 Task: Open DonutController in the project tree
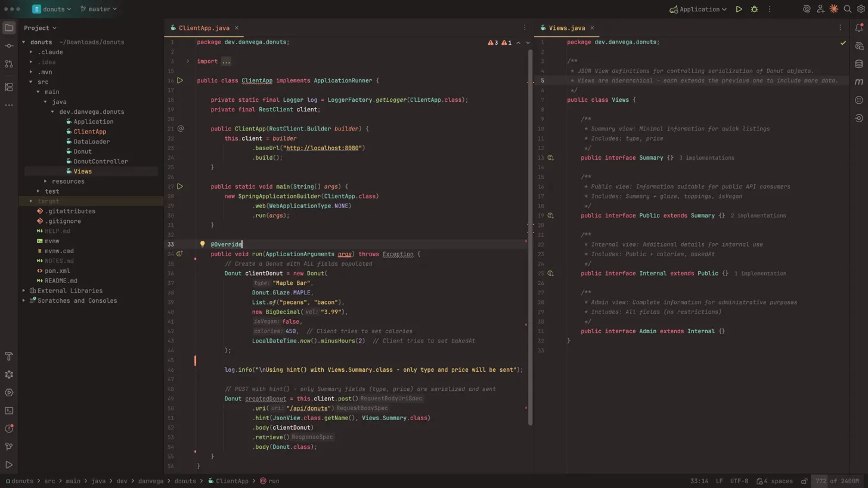click(x=100, y=161)
